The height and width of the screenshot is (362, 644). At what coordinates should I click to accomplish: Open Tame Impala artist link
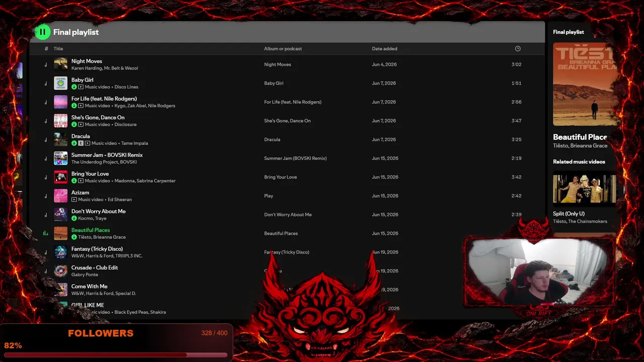134,143
